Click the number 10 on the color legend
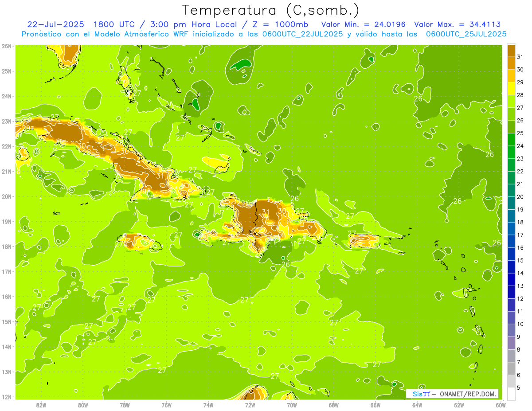Viewport: 532px width, 411px height. [x=520, y=324]
